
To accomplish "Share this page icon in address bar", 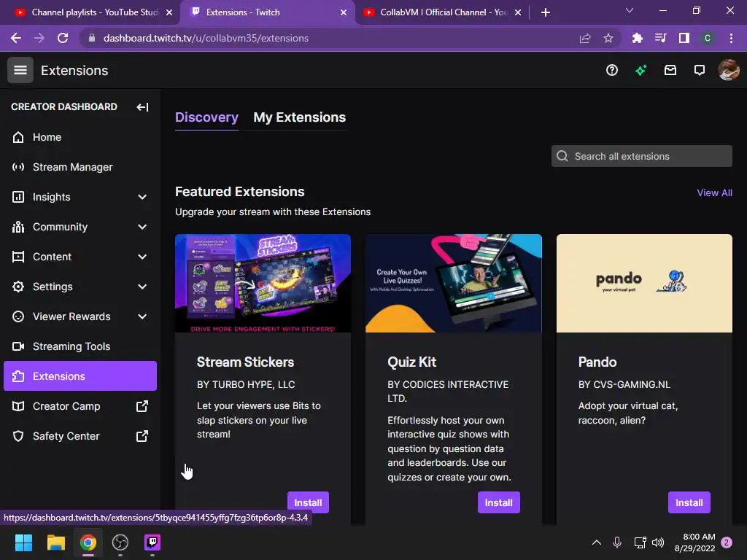I will (x=585, y=38).
